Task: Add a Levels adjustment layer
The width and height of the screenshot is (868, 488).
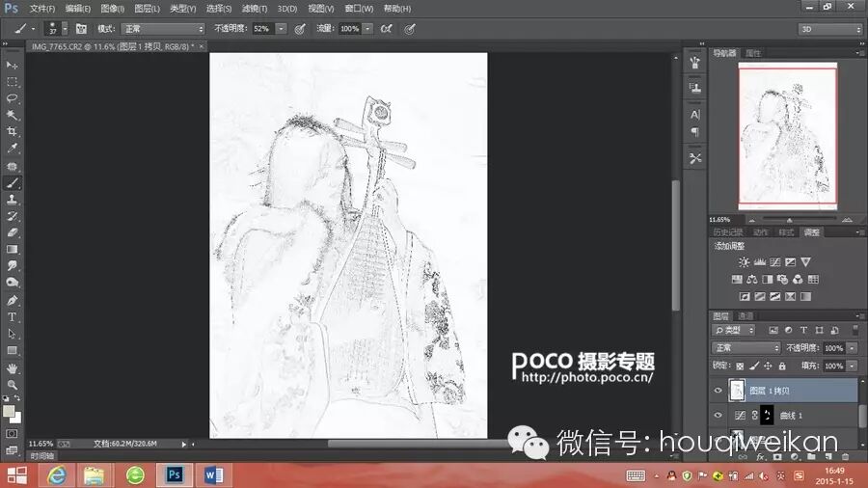Action: pos(760,262)
